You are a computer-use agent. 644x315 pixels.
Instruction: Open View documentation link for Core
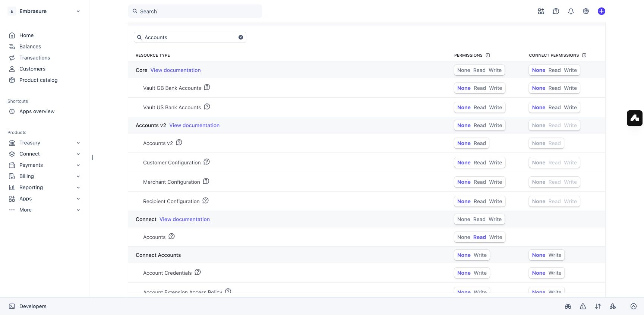[x=176, y=70]
